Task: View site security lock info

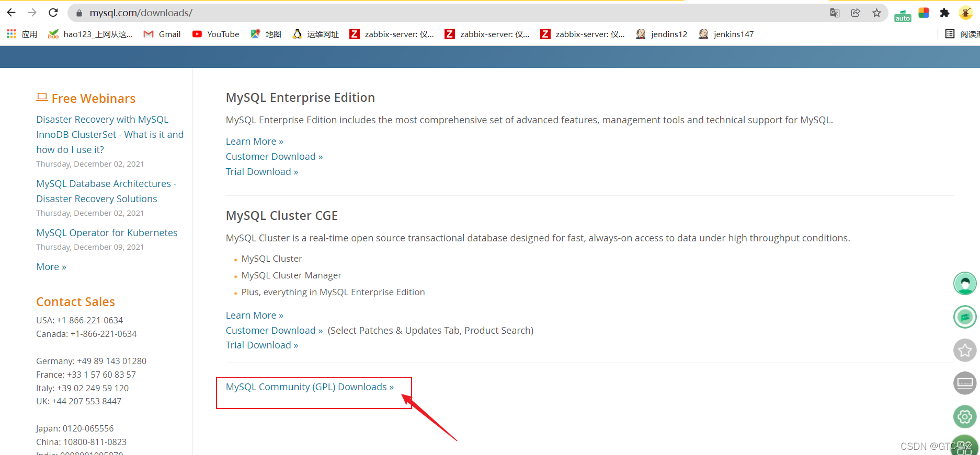Action: [x=79, y=13]
